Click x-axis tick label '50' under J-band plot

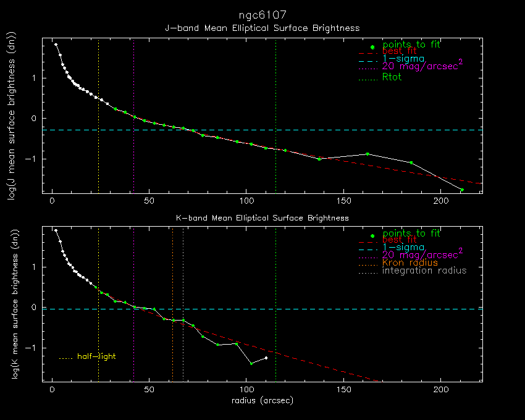149,201
